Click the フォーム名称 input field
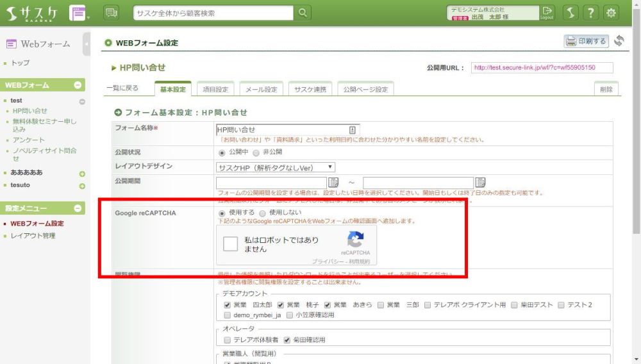The image size is (641, 364). tap(282, 129)
